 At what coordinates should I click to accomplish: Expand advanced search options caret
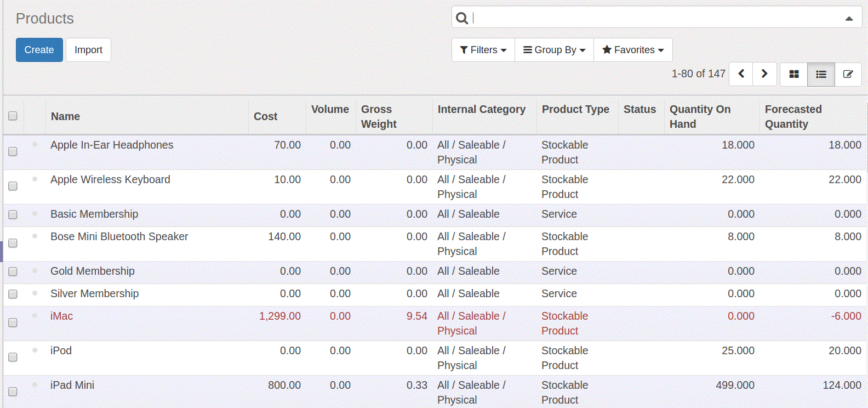tap(849, 19)
